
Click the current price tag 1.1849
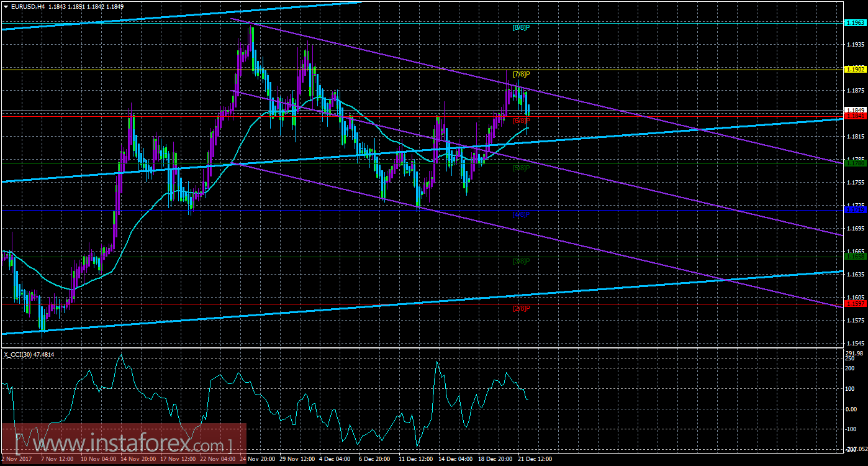pos(855,111)
